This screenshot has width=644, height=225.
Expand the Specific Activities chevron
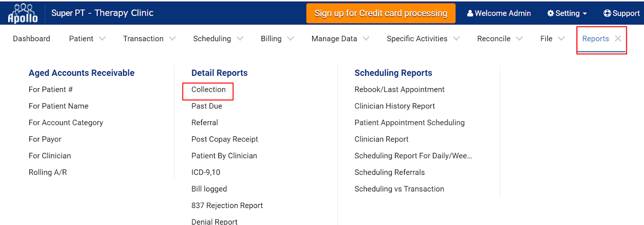coord(456,39)
